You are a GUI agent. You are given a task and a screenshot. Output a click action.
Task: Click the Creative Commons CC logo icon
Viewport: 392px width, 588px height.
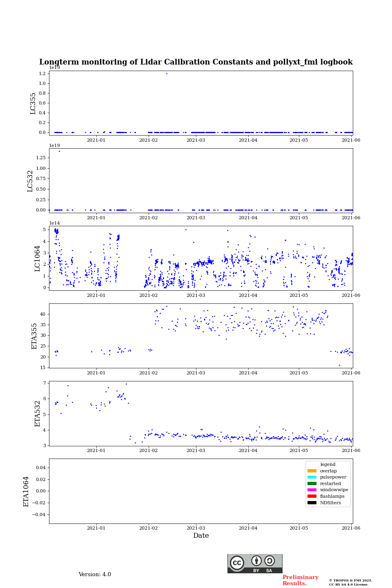[x=237, y=563]
